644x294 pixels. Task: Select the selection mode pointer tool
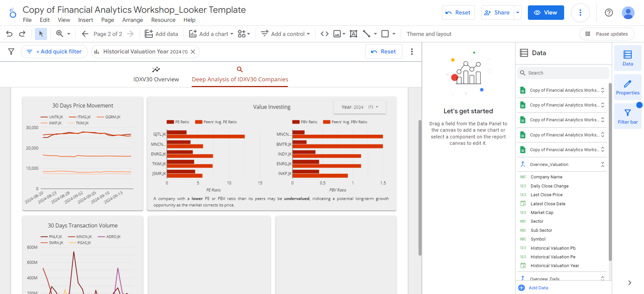(41, 34)
